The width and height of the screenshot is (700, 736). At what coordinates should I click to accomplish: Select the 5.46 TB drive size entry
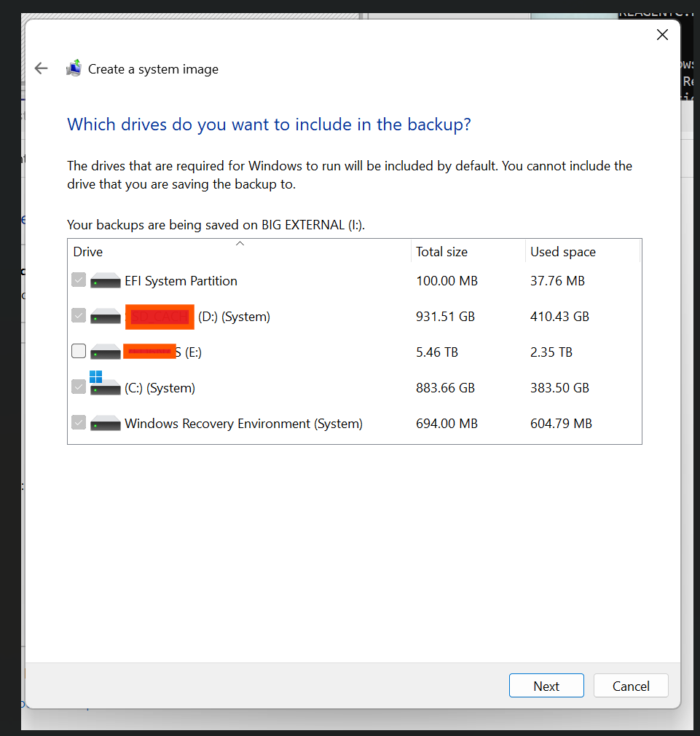[437, 352]
